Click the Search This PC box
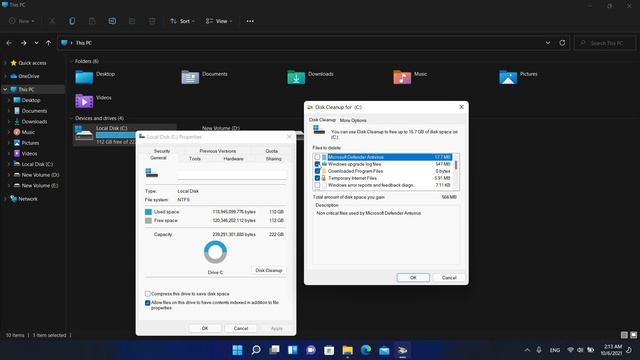This screenshot has height=360, width=640. [x=605, y=43]
